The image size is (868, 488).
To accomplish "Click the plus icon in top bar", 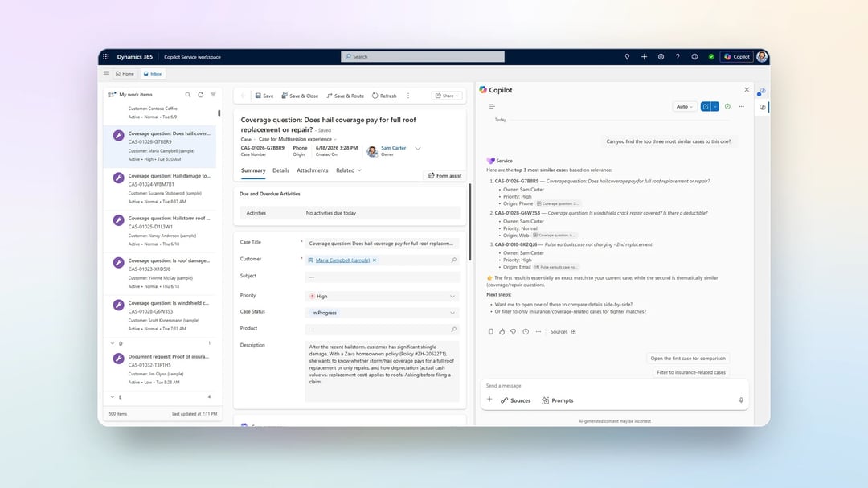I will click(644, 56).
